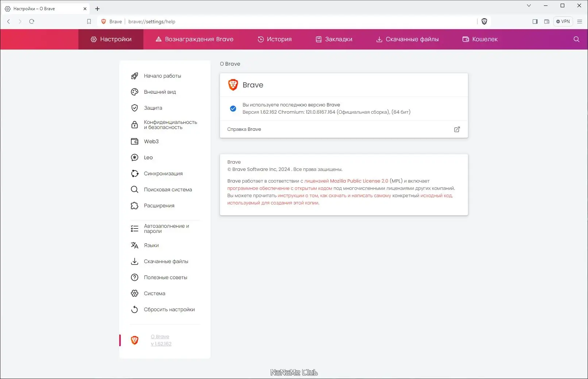The height and width of the screenshot is (379, 588).
Task: Click the Leo asterisk icon
Action: 135,157
